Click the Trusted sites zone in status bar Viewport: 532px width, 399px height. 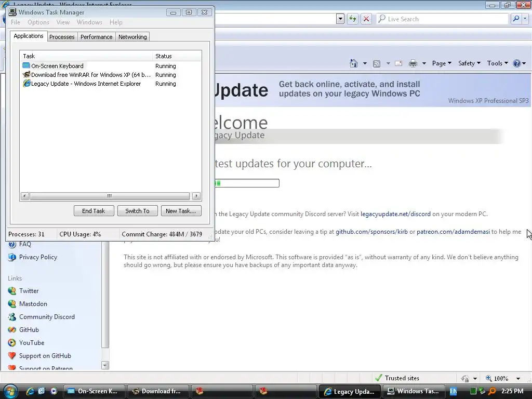point(397,378)
